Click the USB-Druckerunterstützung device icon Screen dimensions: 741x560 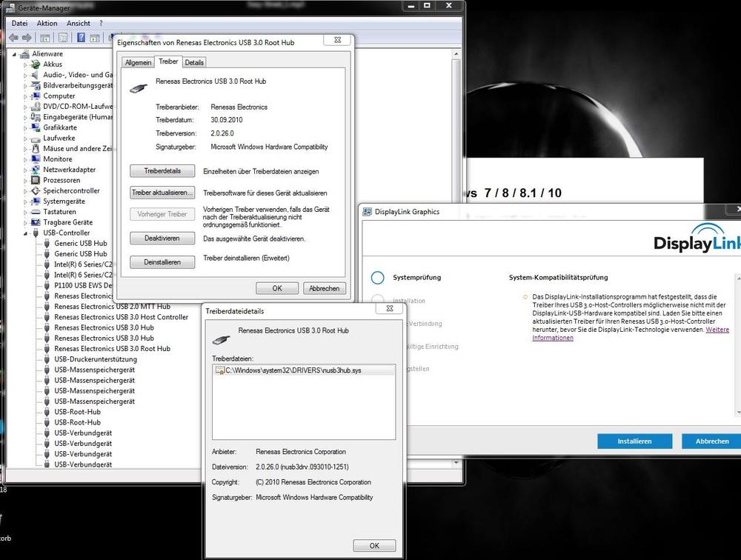(47, 359)
